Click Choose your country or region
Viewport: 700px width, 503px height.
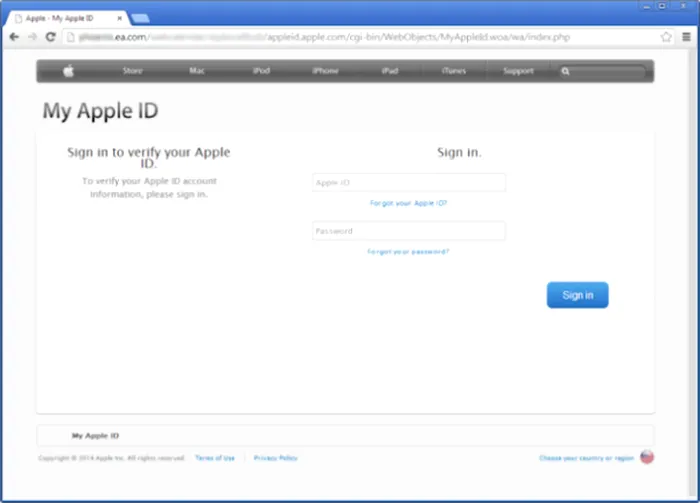587,458
